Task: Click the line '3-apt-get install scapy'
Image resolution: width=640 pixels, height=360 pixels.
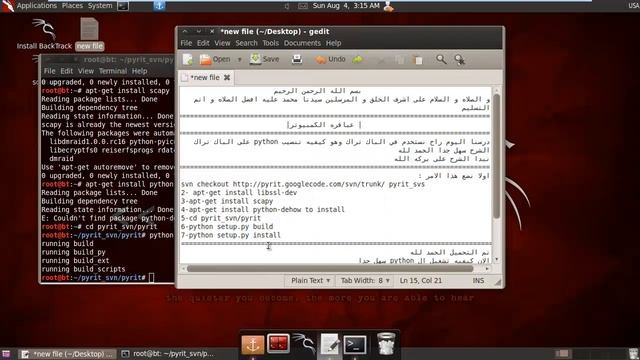Action: click(227, 201)
